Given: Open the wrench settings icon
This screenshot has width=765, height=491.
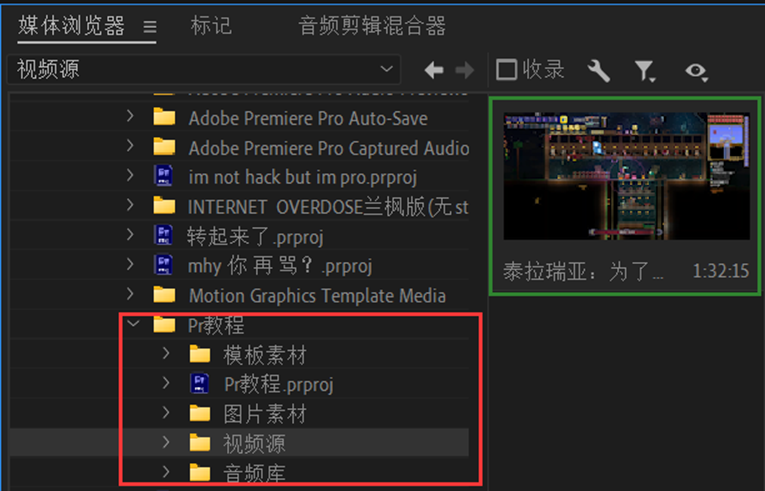Looking at the screenshot, I should [598, 70].
